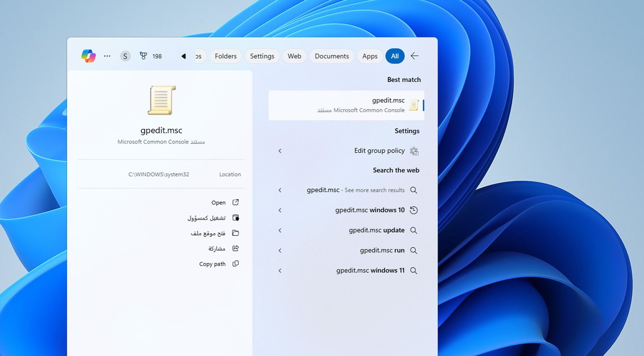Expand chevron for 'gpedit.msc windows 10'
Image resolution: width=644 pixels, height=356 pixels.
280,210
